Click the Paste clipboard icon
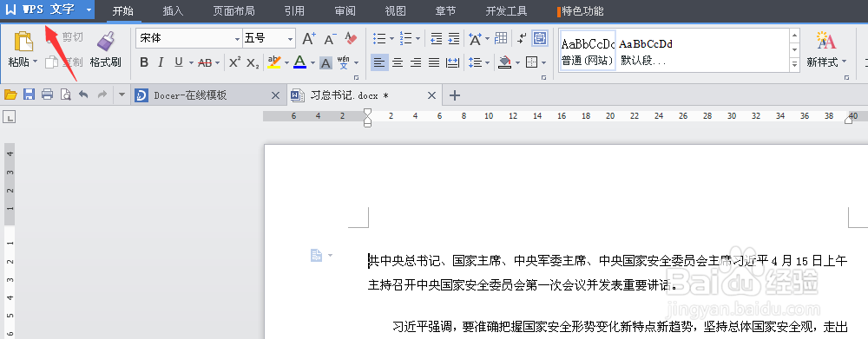Viewport: 868px width, 339px height. 23,42
